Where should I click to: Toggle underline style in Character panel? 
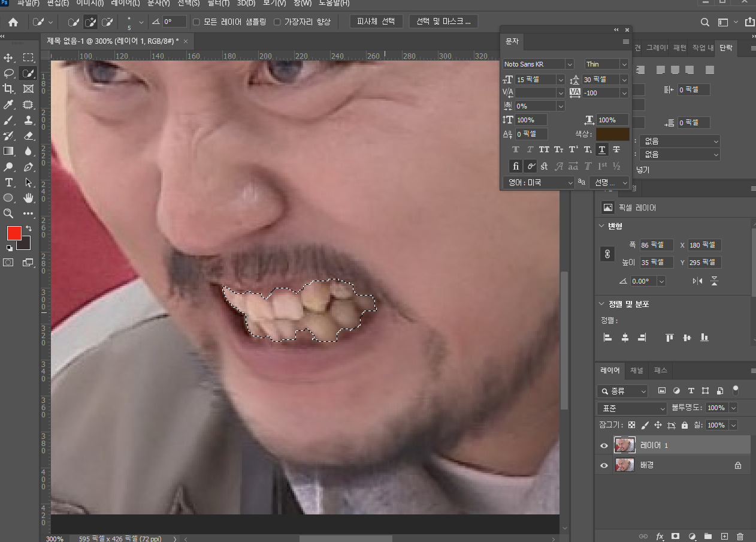tap(602, 149)
